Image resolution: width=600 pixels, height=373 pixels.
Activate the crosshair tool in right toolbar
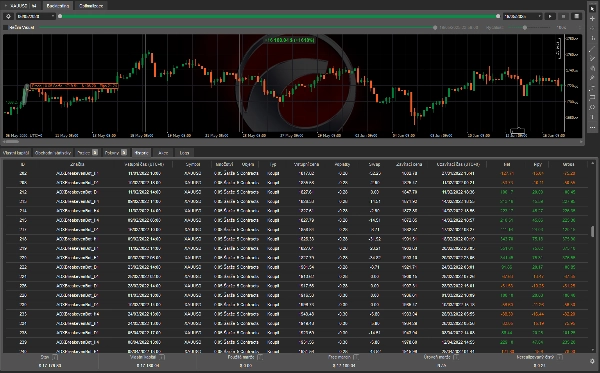pos(592,18)
